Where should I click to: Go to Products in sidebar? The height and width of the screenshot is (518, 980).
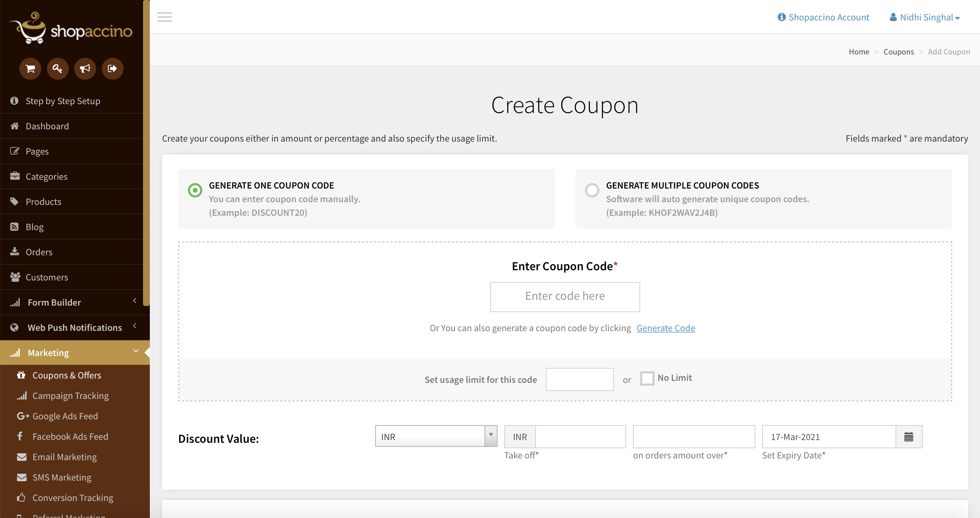(x=43, y=201)
